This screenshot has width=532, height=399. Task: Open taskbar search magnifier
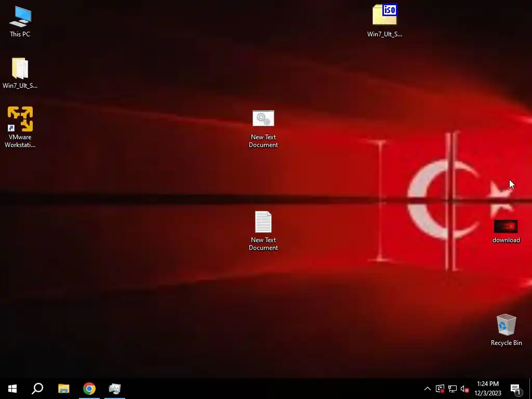click(37, 389)
